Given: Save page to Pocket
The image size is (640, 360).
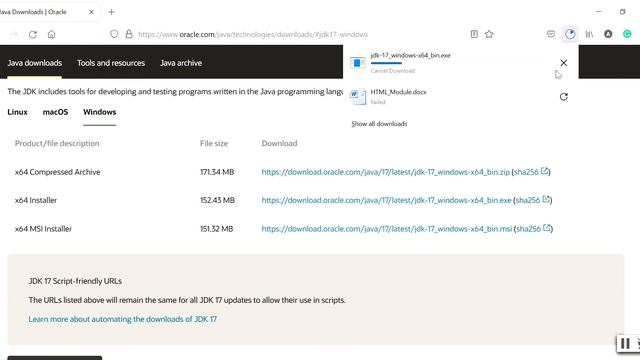Looking at the screenshot, I should (x=551, y=34).
